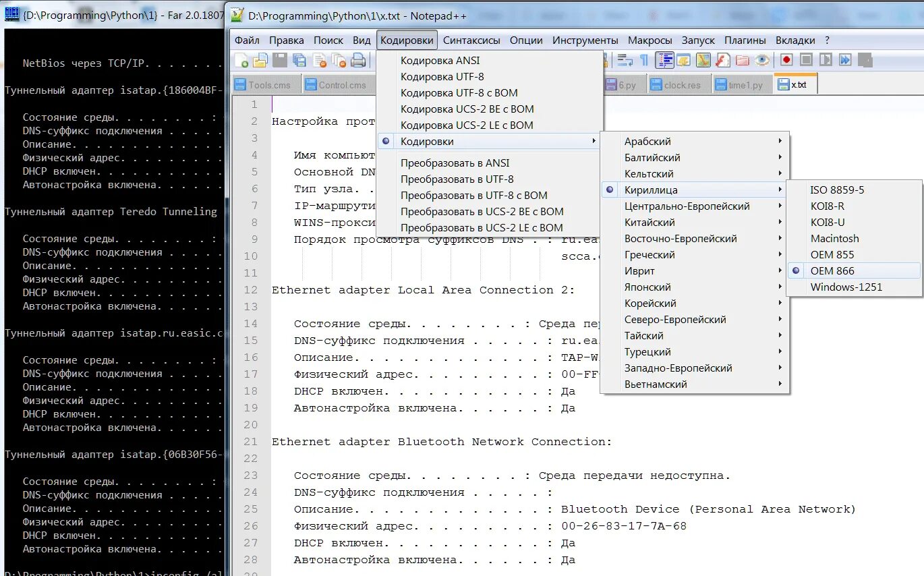Click Преобразовать в ANSI
924x576 pixels.
click(x=489, y=163)
